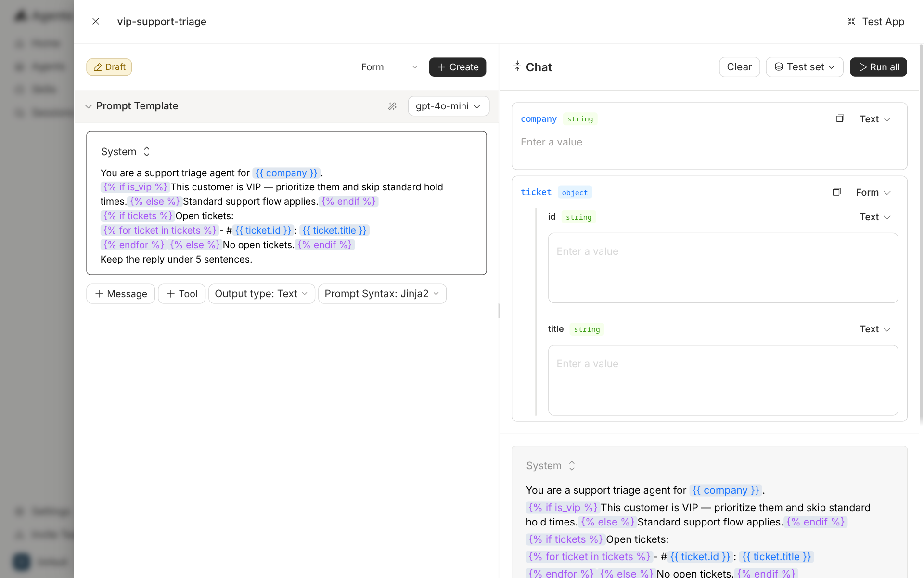Change the System role in prompt editor
The height and width of the screenshot is (578, 924).
click(x=126, y=152)
